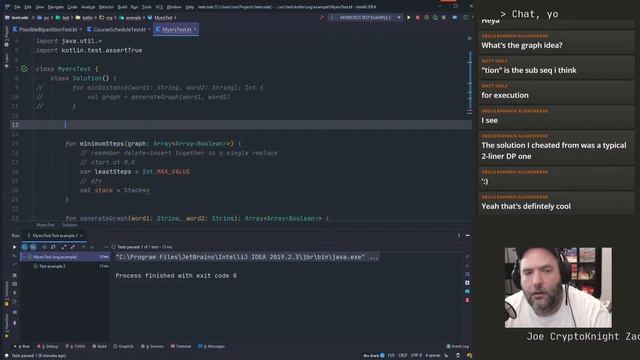Open the Build tool window button

tap(100, 346)
